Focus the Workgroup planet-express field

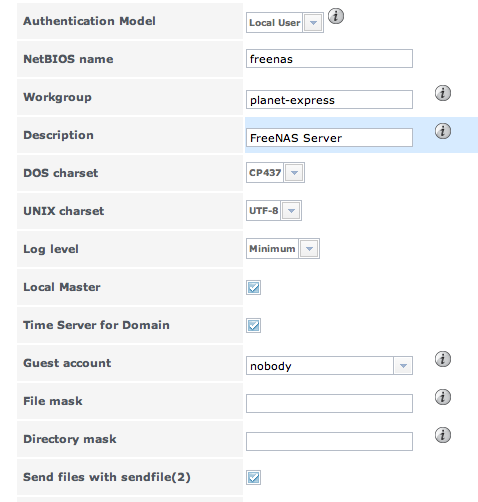point(329,100)
